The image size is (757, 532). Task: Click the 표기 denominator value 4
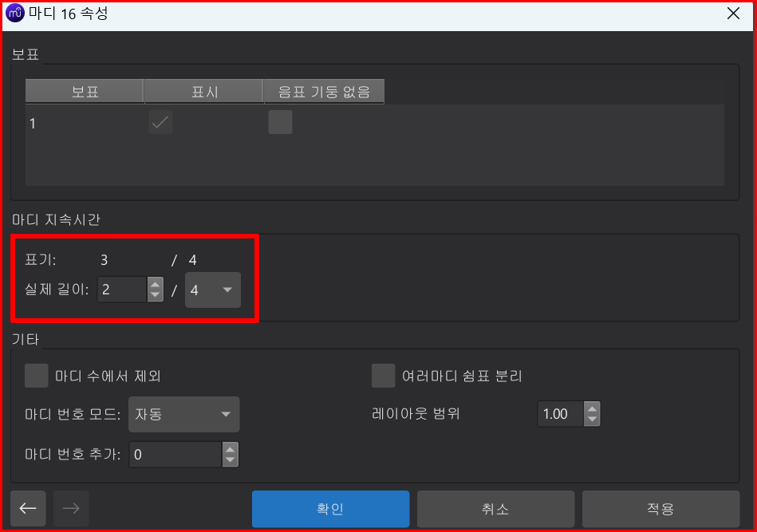[x=192, y=260]
